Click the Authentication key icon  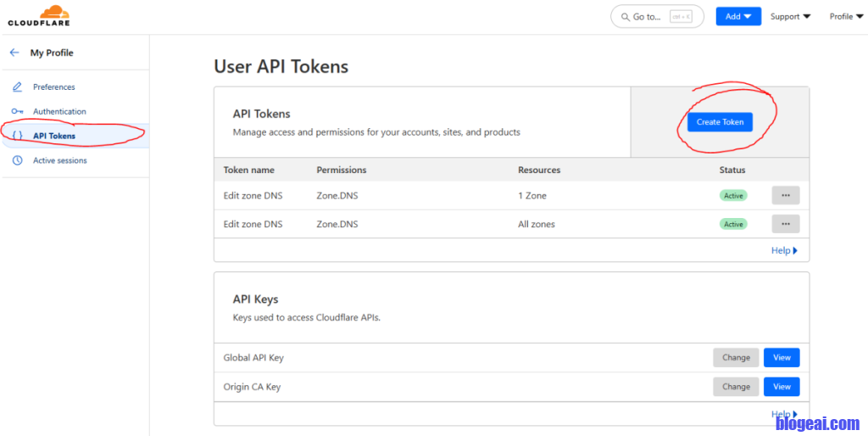click(x=17, y=112)
